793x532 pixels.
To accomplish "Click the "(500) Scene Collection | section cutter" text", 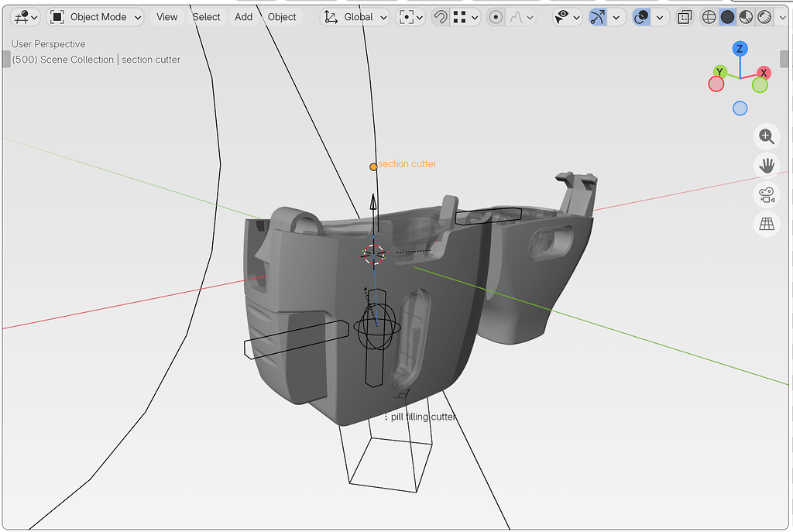I will click(96, 60).
